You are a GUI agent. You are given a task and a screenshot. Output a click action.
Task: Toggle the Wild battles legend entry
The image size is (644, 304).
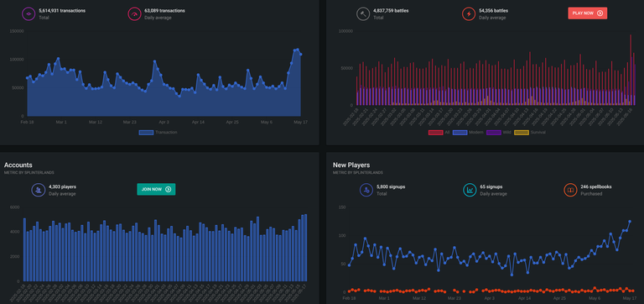[x=499, y=133]
